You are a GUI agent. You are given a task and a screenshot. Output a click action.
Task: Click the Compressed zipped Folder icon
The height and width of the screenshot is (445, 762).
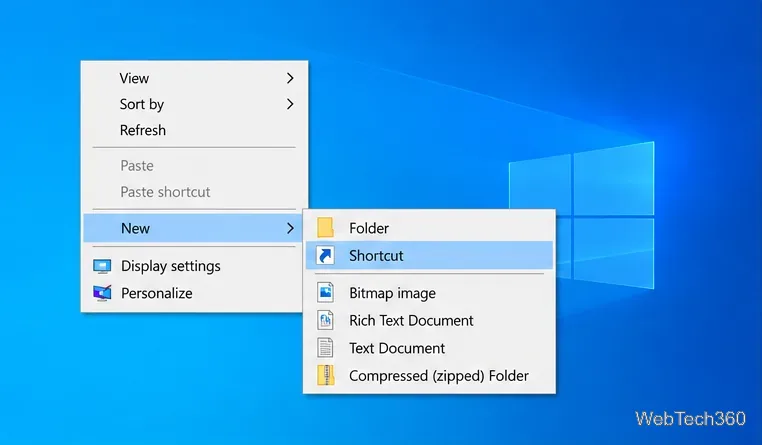325,375
